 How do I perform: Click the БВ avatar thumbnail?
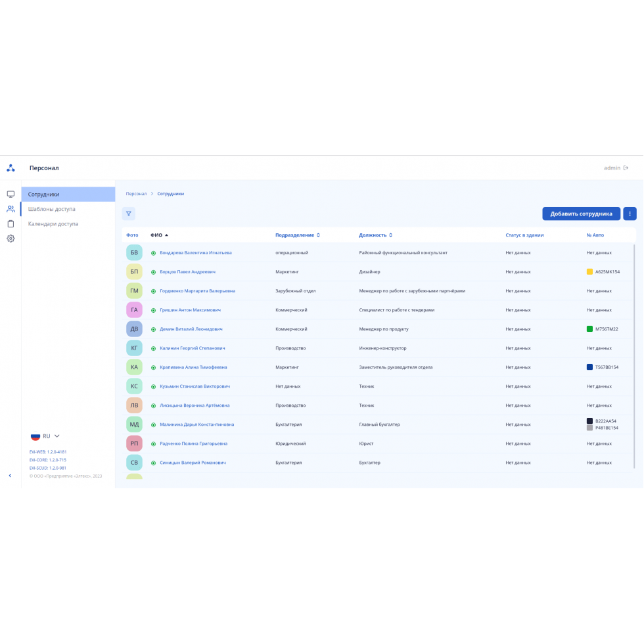[x=134, y=252]
